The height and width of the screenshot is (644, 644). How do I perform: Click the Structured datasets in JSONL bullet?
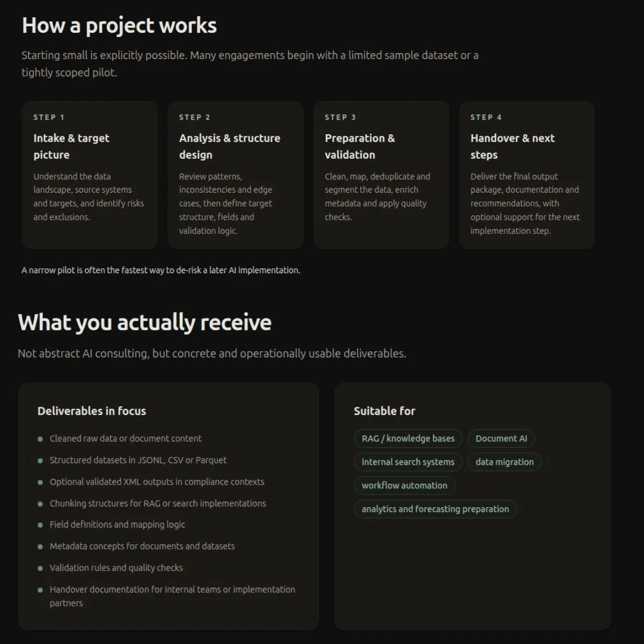137,460
